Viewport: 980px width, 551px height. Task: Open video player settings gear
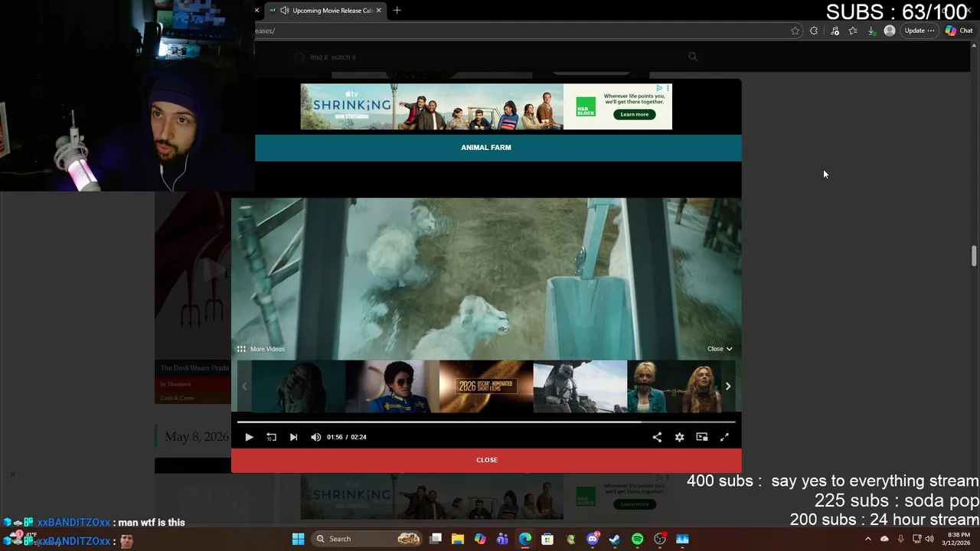[x=679, y=437]
